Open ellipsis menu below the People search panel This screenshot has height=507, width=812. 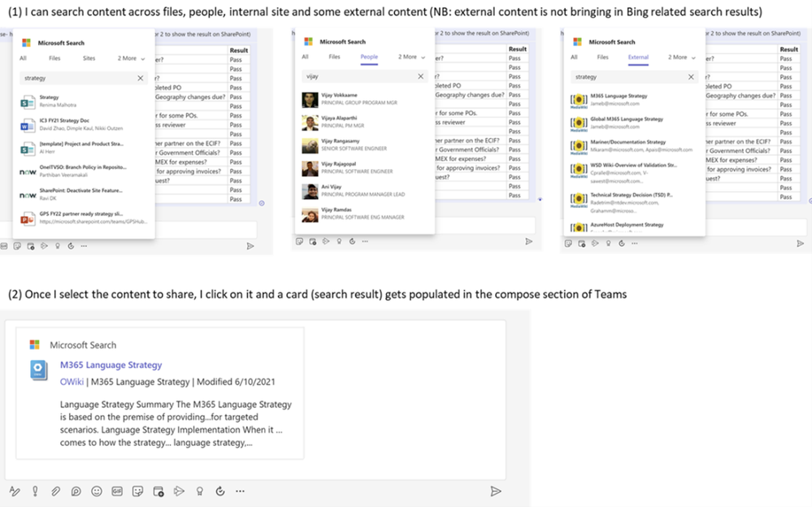pos(365,241)
